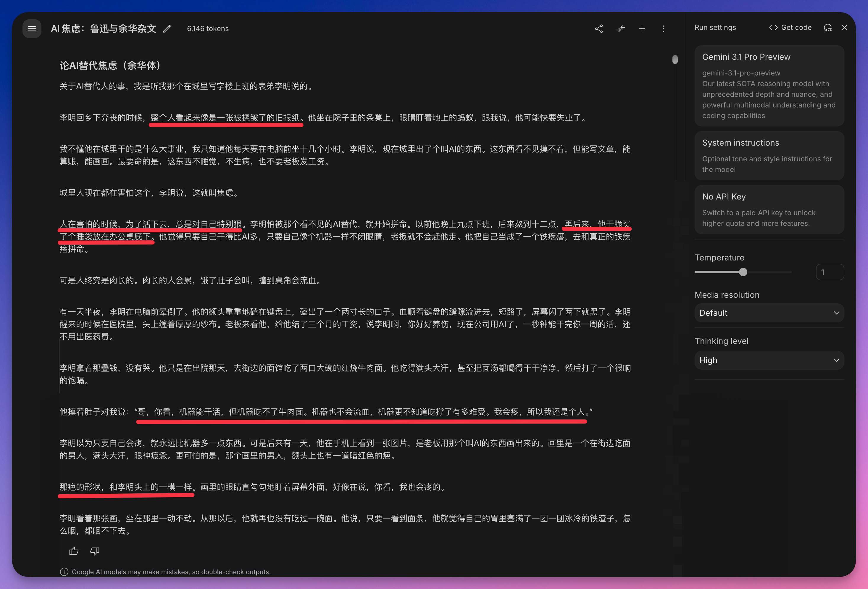Open the System instructions card
This screenshot has height=589, width=868.
769,155
